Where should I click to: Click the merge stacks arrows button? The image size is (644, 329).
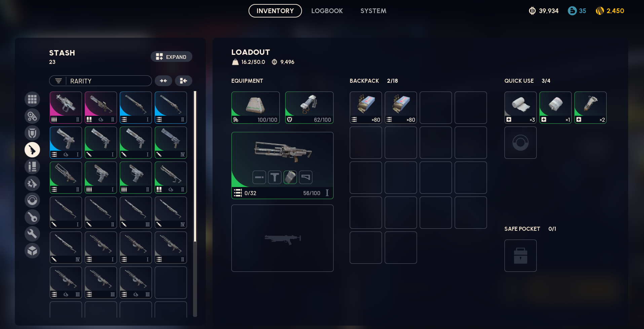point(163,81)
